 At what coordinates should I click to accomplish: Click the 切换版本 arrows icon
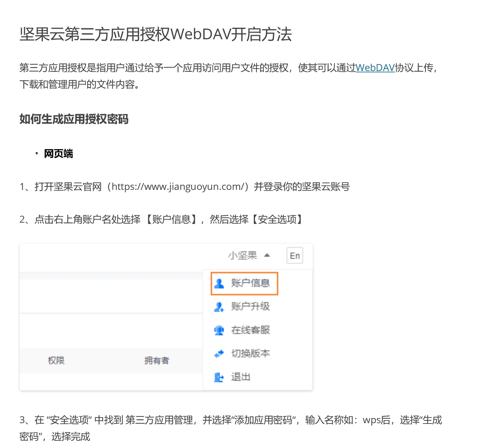pyautogui.click(x=219, y=354)
